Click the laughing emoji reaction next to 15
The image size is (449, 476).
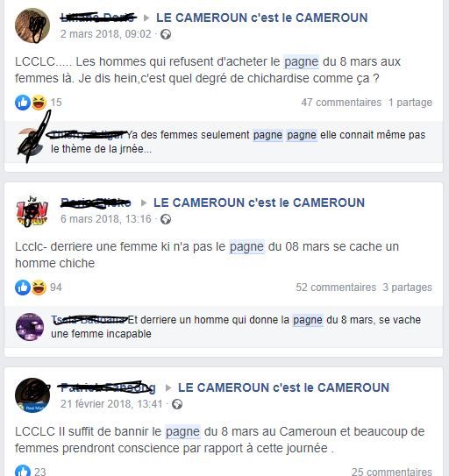pos(39,103)
